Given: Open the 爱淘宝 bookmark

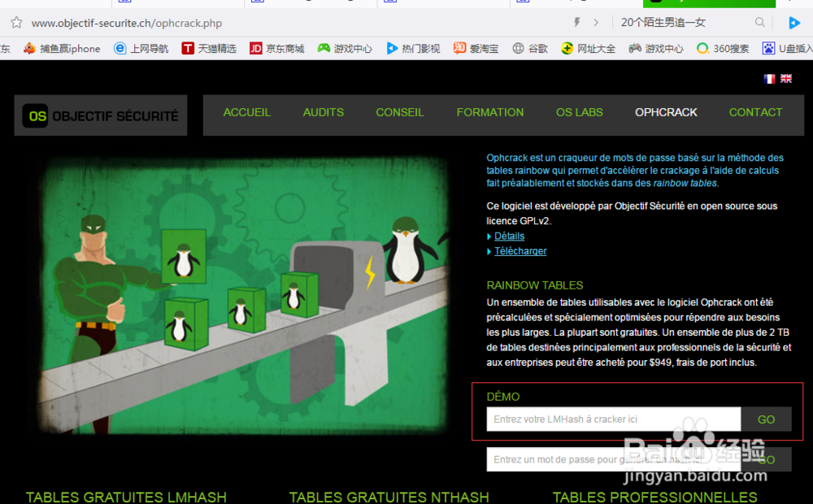Looking at the screenshot, I should point(476,48).
